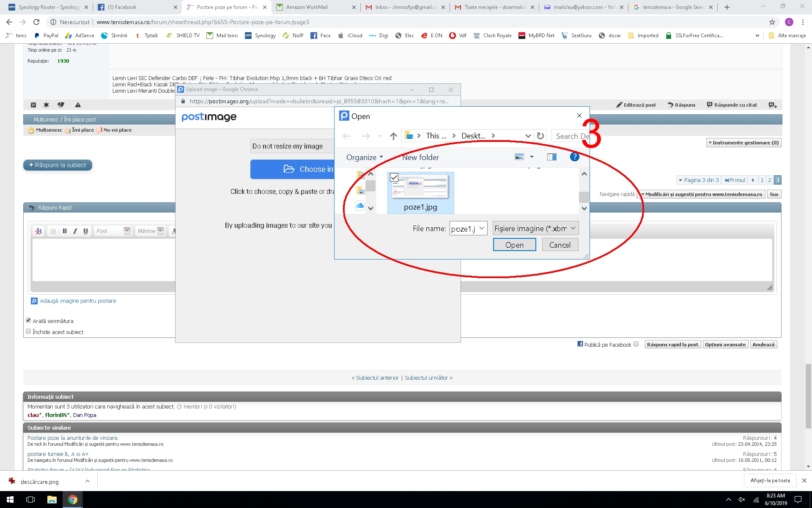This screenshot has width=812, height=508.
Task: Go back in Chrome browser
Action: click(9, 22)
